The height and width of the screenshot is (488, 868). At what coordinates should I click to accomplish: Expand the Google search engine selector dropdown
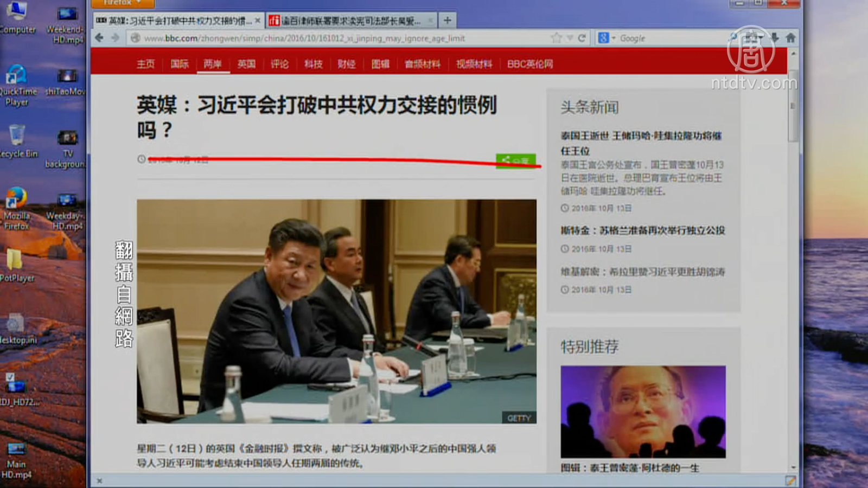(x=607, y=38)
